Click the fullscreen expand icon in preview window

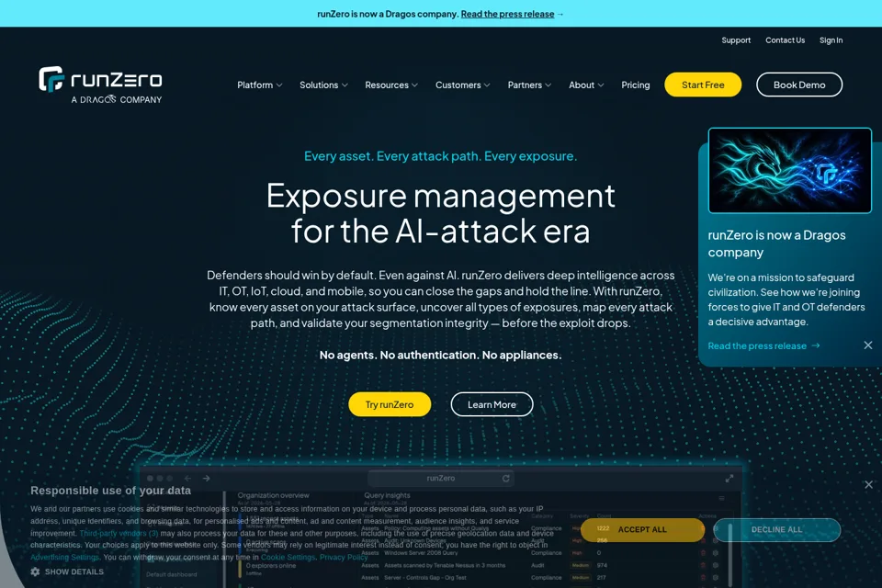click(x=729, y=479)
